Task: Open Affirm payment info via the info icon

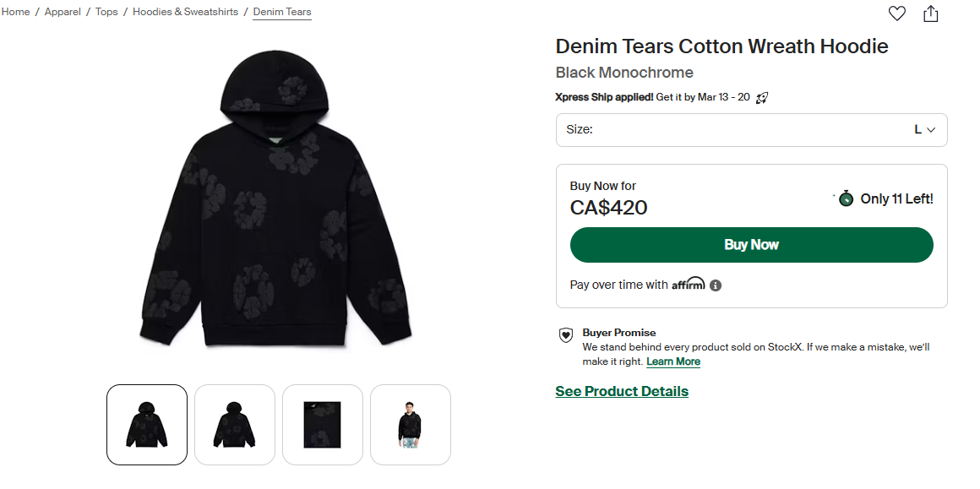Action: [x=716, y=285]
